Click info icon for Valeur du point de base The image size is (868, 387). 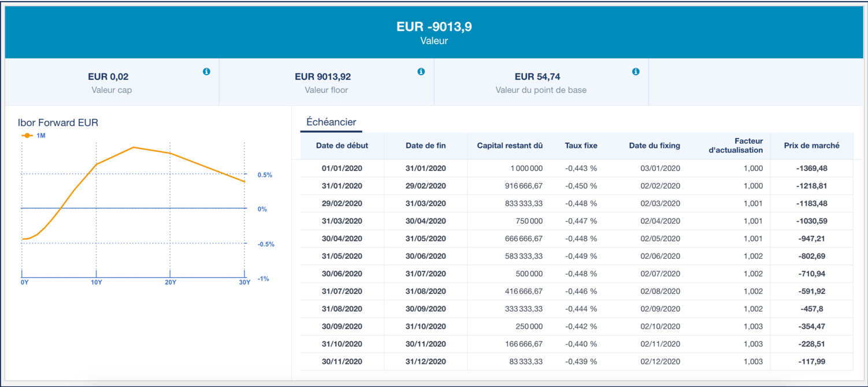(636, 72)
